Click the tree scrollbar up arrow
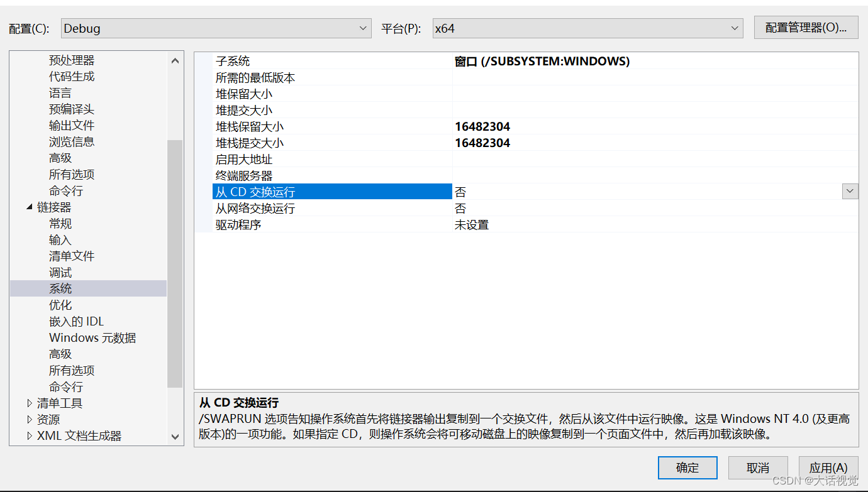 (x=175, y=61)
